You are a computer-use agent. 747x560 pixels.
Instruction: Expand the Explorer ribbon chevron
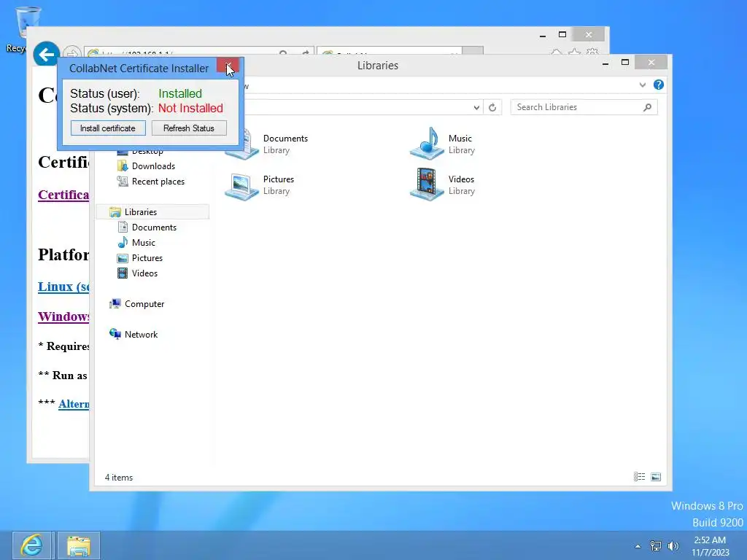click(x=643, y=85)
